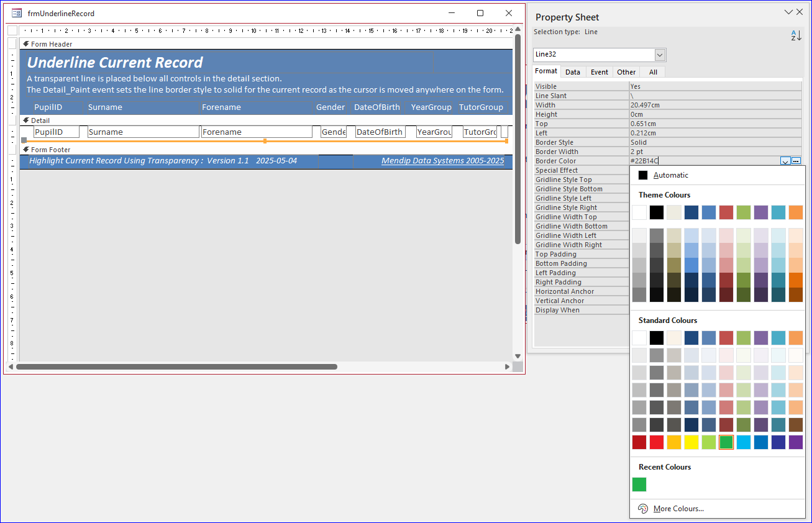Open the Other tab
The image size is (812, 523).
(626, 72)
